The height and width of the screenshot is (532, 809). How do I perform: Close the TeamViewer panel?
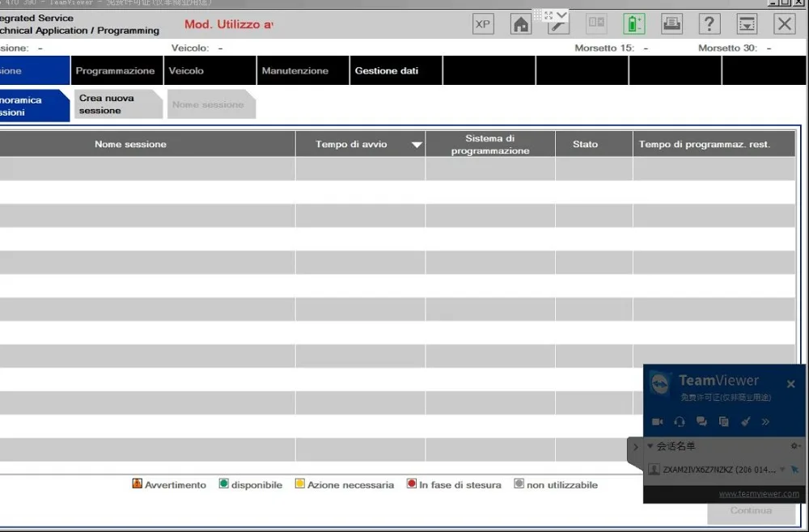click(x=791, y=384)
